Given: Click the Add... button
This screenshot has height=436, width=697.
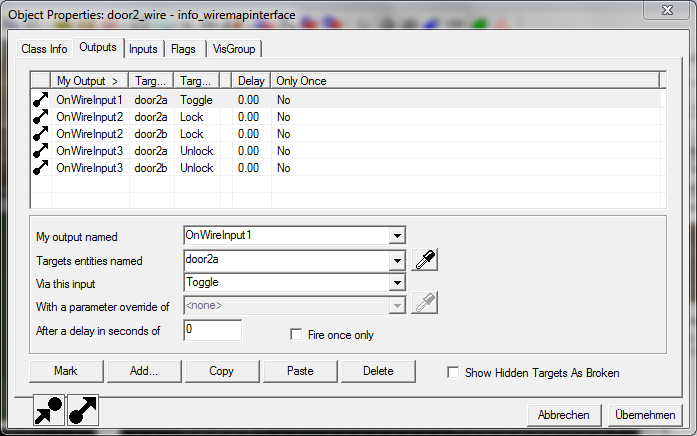Looking at the screenshot, I should (x=144, y=371).
